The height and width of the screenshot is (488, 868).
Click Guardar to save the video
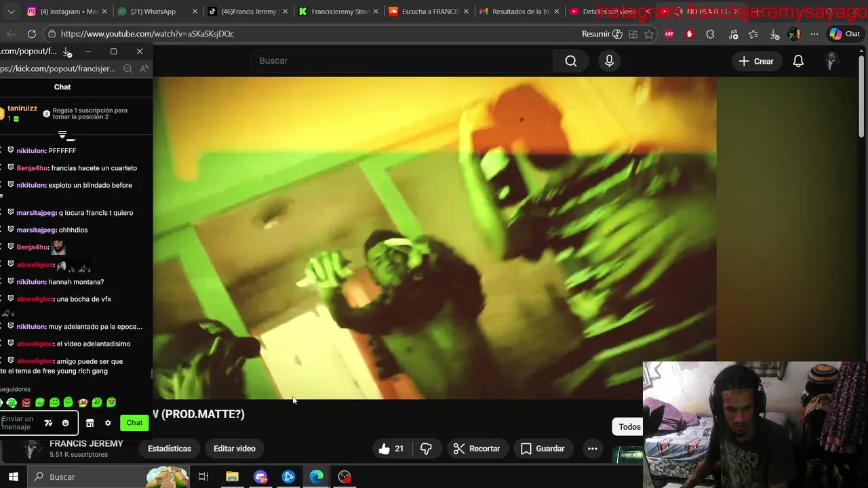[542, 449]
